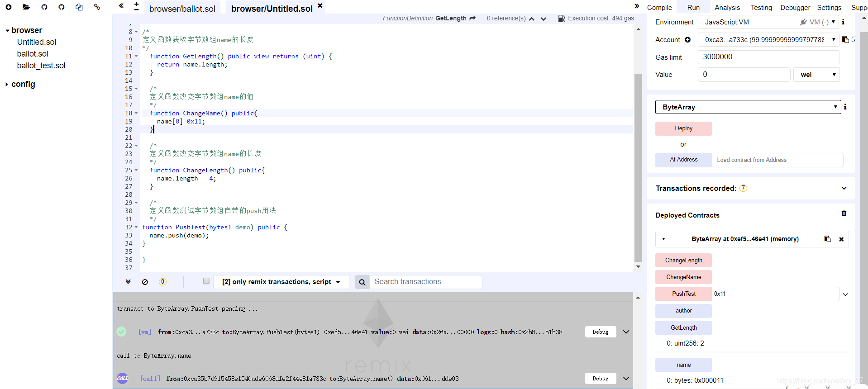Screen dimensions: 868x389
Task: Clear the console with ban icon
Action: pos(145,282)
